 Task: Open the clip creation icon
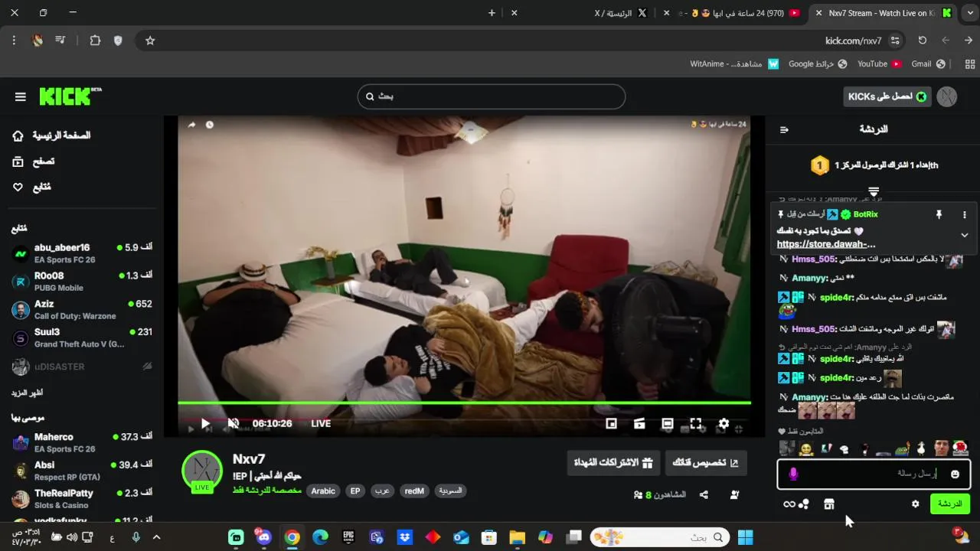[x=639, y=423]
